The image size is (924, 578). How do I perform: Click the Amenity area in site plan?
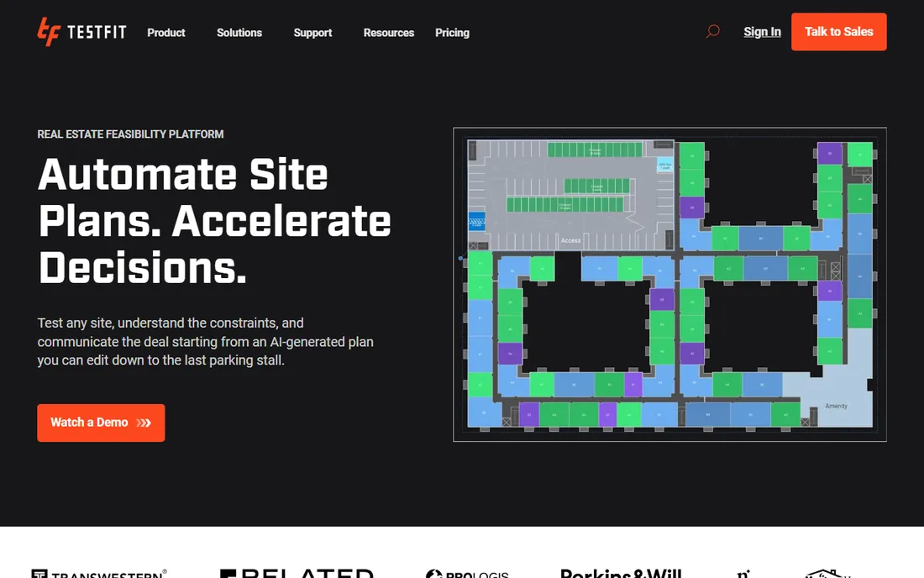coord(836,406)
